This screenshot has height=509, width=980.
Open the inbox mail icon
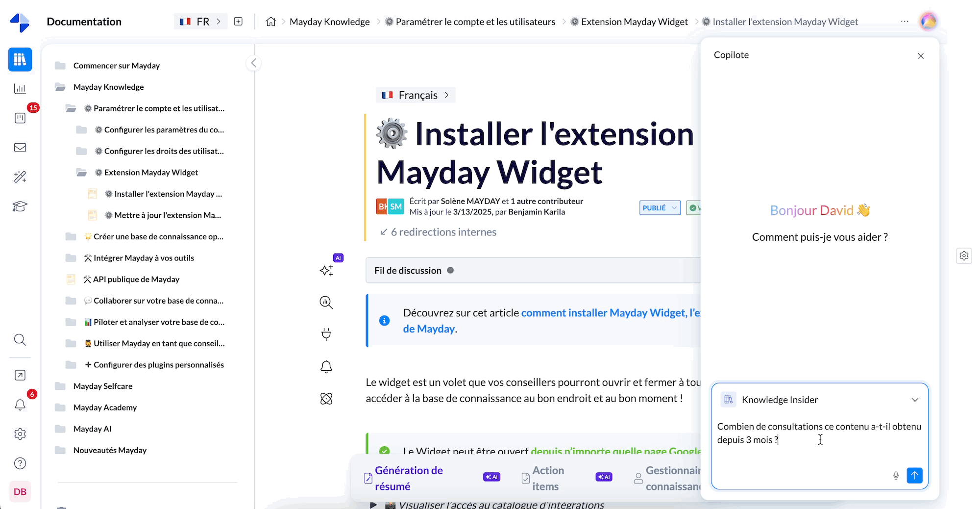point(20,148)
